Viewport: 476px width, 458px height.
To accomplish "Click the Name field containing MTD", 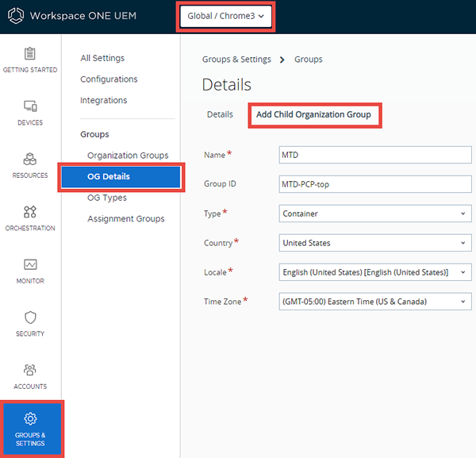I will coord(375,155).
